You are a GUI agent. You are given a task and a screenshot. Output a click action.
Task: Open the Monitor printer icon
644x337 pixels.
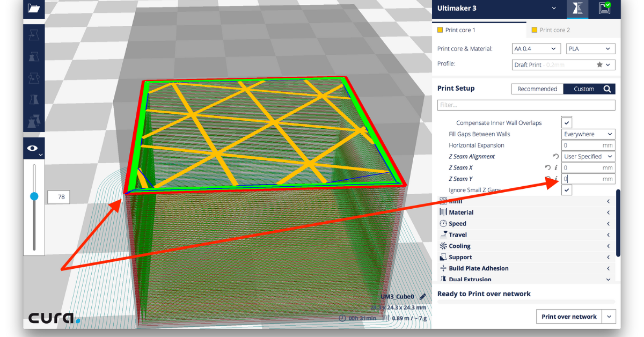(x=604, y=9)
